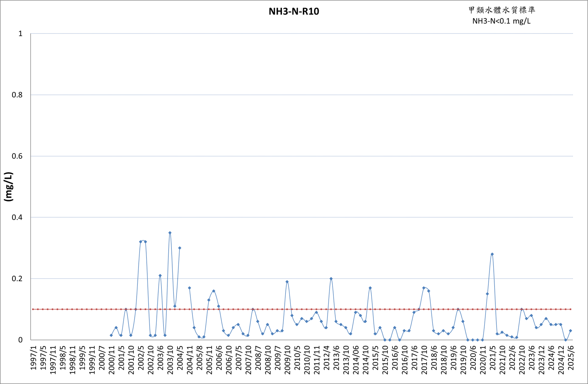
Task: Select the 2011/11 date label
Action: click(316, 360)
